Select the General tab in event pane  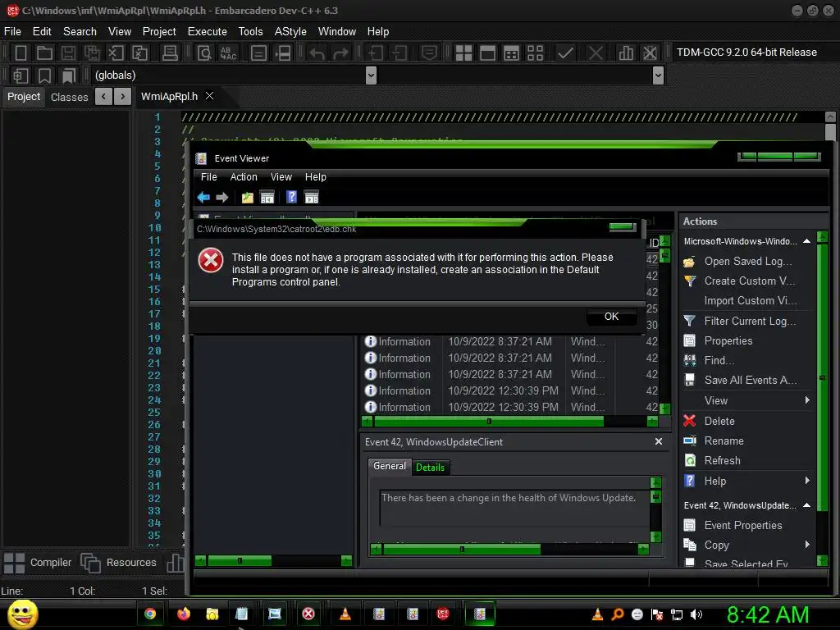point(390,466)
